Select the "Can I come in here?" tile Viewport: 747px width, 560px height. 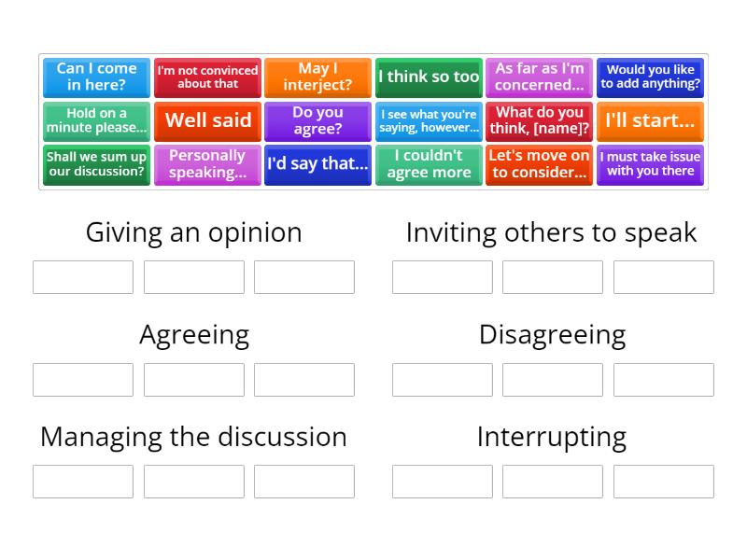tap(96, 77)
